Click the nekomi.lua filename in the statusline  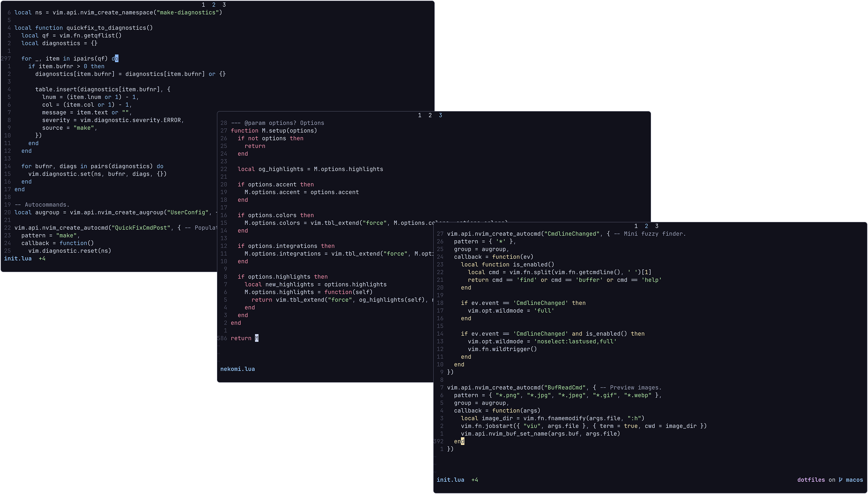coord(237,369)
